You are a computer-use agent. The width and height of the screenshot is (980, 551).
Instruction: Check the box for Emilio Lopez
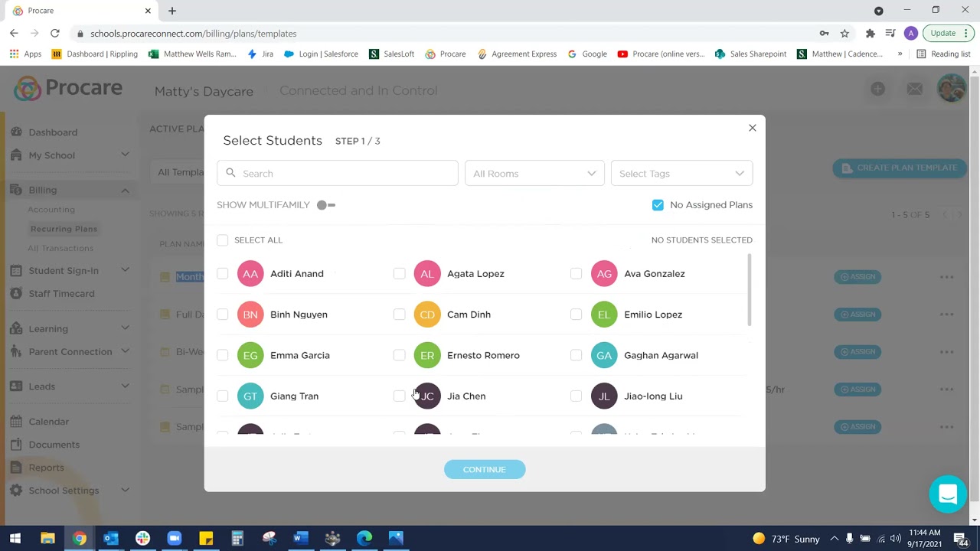click(576, 315)
